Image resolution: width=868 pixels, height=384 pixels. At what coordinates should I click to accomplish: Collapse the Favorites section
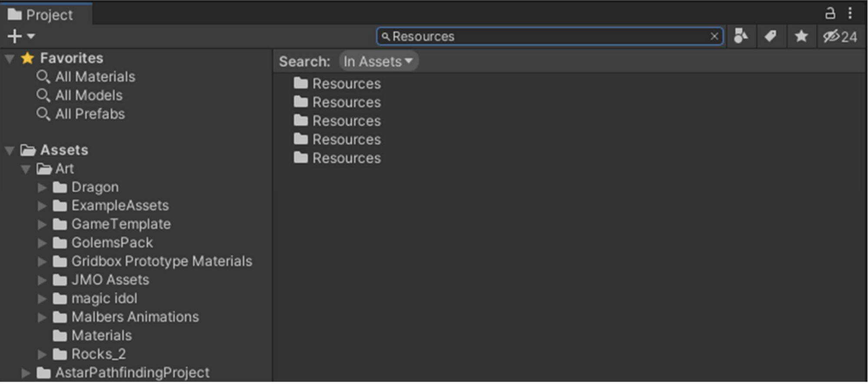[x=10, y=59]
